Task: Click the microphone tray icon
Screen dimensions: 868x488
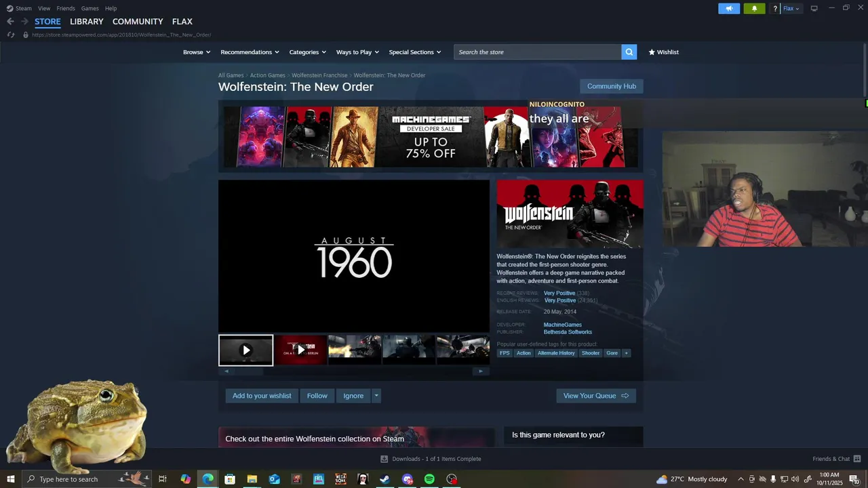Action: click(773, 479)
